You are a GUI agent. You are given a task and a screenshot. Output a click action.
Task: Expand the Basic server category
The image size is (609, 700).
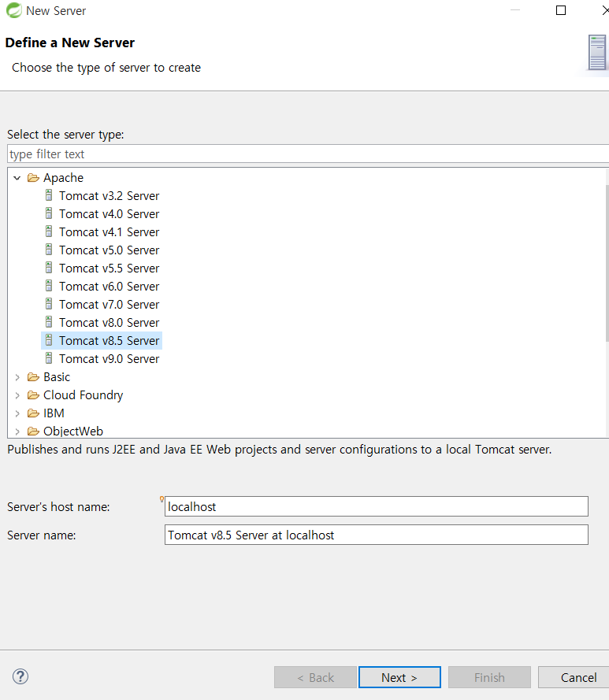17,378
